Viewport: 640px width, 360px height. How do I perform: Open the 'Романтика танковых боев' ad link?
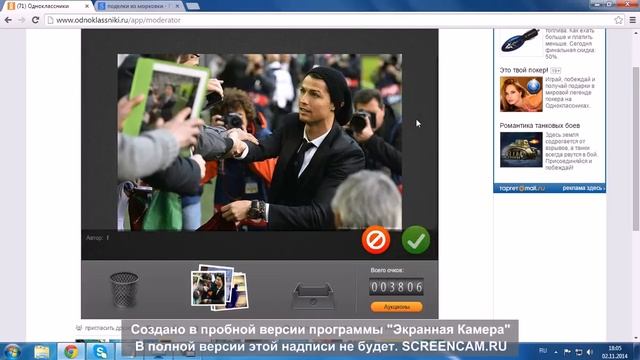tap(540, 125)
